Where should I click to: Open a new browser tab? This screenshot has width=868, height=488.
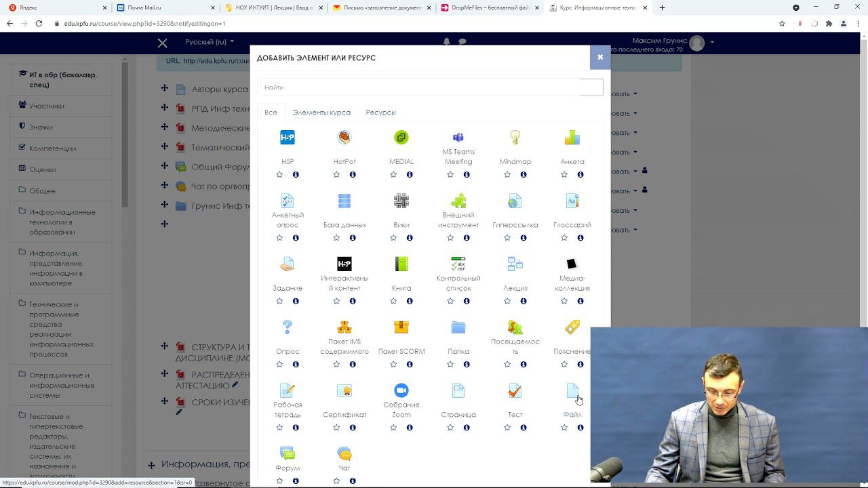tap(662, 7)
